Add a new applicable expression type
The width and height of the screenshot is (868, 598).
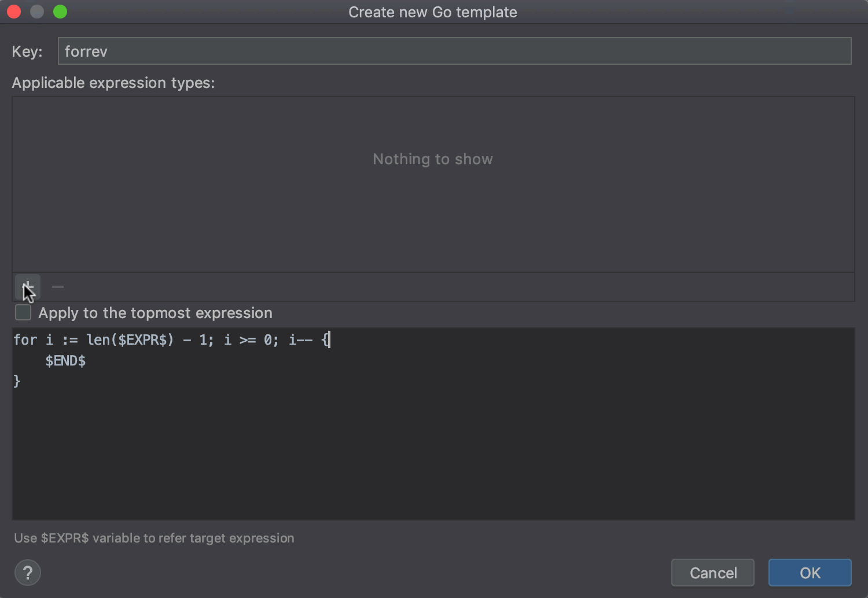coord(27,287)
